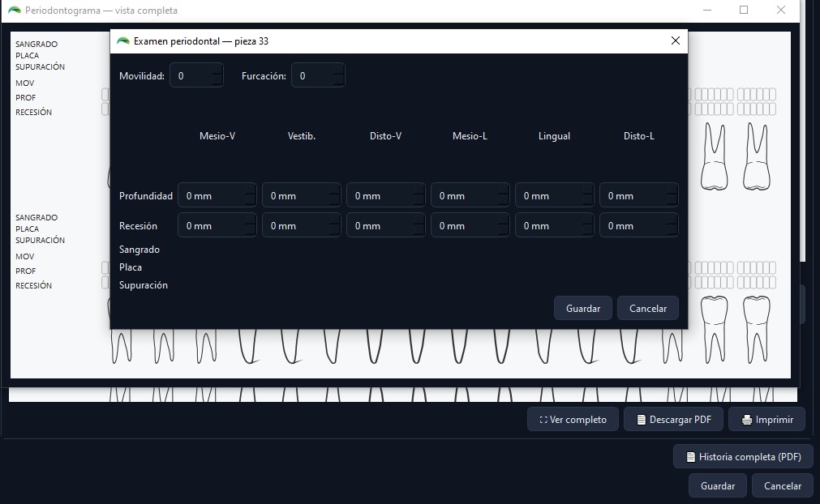Click the Recesión field under Mesio-L
Image resolution: width=820 pixels, height=504 pixels.
470,225
